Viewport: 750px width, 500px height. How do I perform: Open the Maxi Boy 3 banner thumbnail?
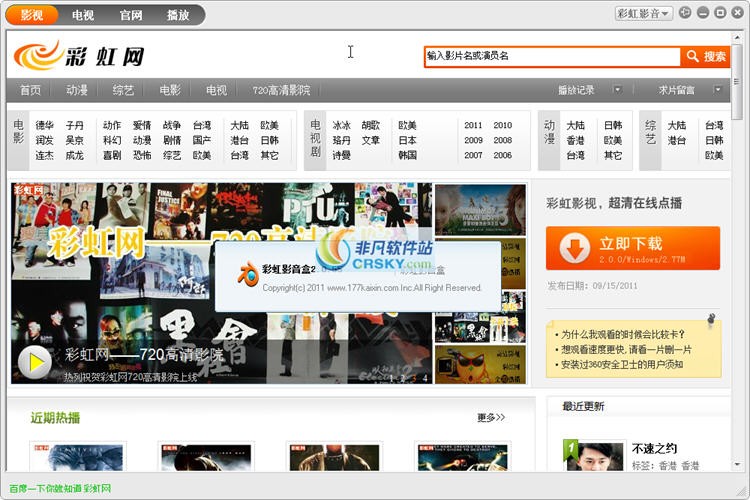click(480, 210)
